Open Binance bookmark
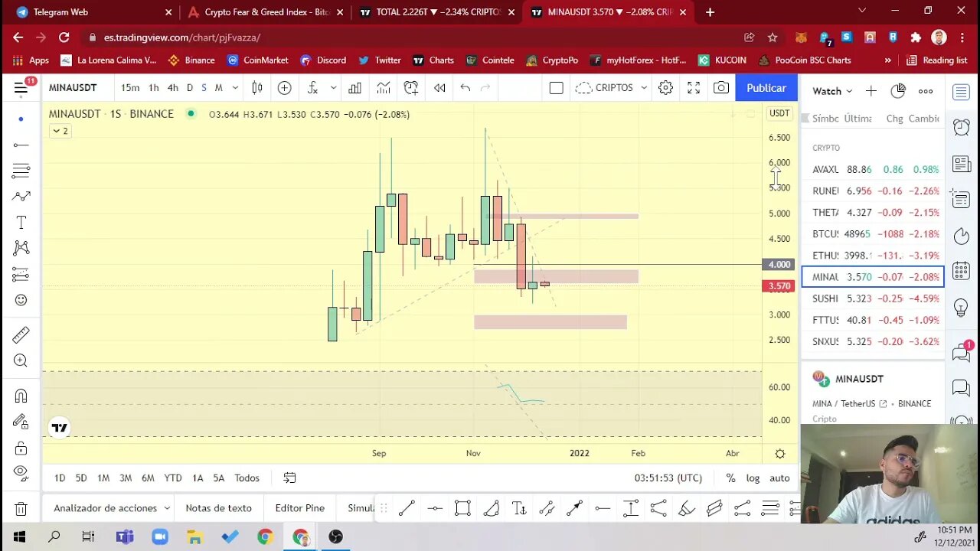980x551 pixels. pos(191,60)
